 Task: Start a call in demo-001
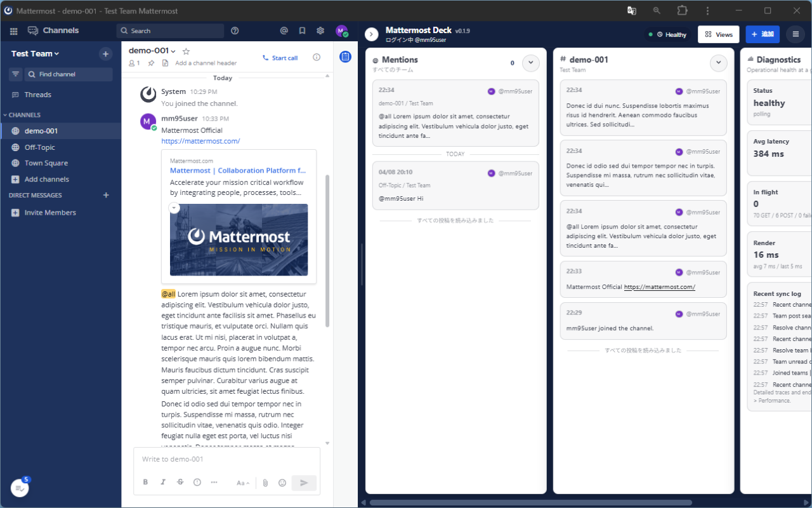tap(280, 58)
